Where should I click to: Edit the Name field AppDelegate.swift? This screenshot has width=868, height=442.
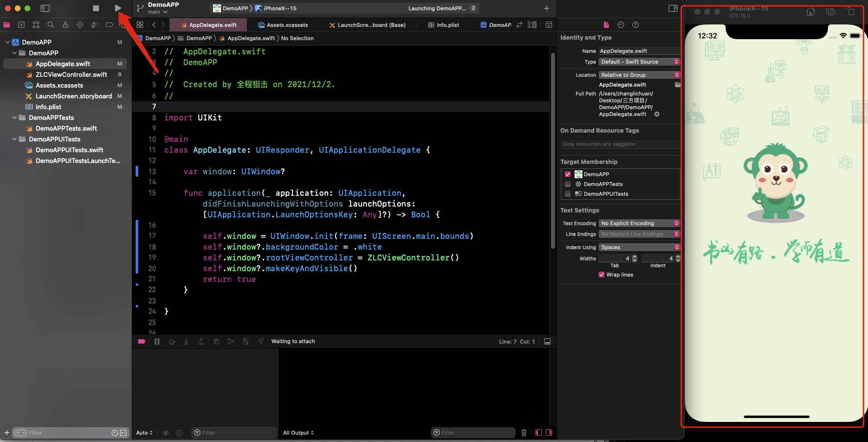[639, 51]
